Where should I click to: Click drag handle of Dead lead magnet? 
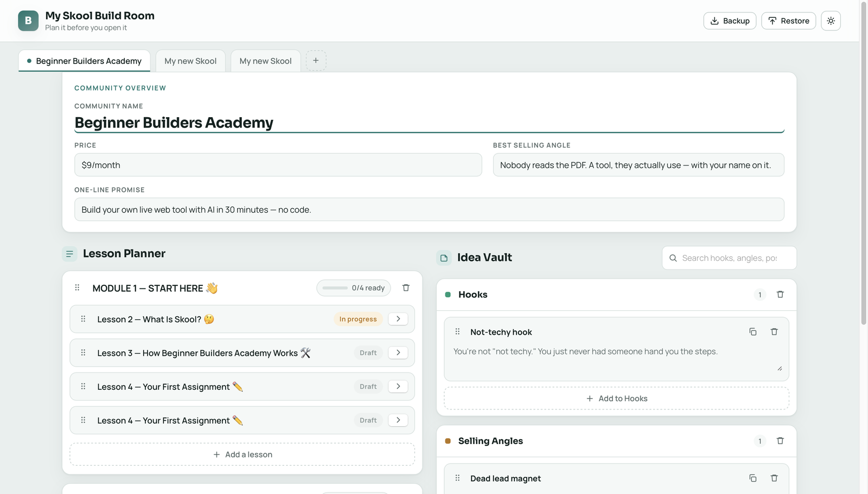point(457,478)
